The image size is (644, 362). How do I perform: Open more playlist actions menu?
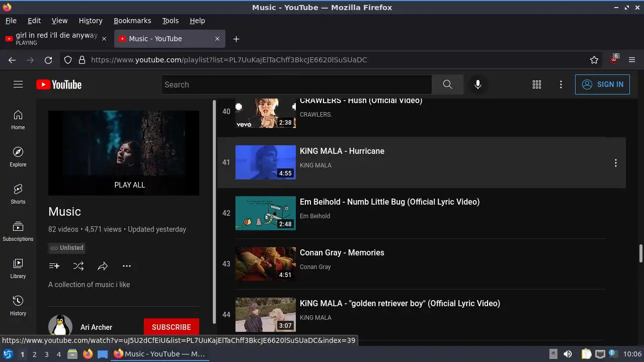click(x=127, y=266)
